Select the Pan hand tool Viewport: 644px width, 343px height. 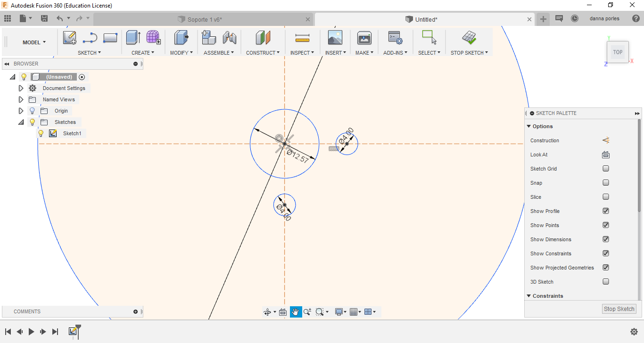pyautogui.click(x=296, y=312)
